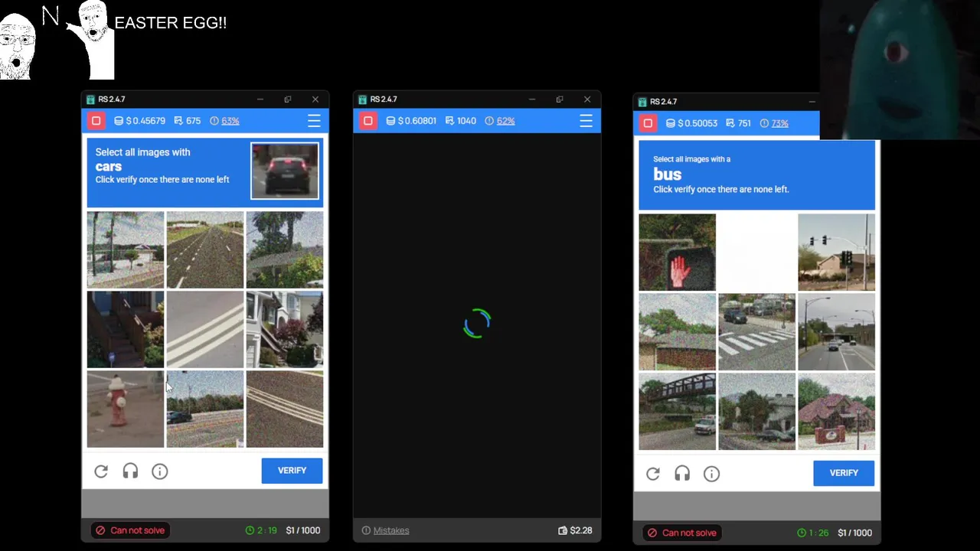Select cars tile showing empty road lanes

coord(205,250)
